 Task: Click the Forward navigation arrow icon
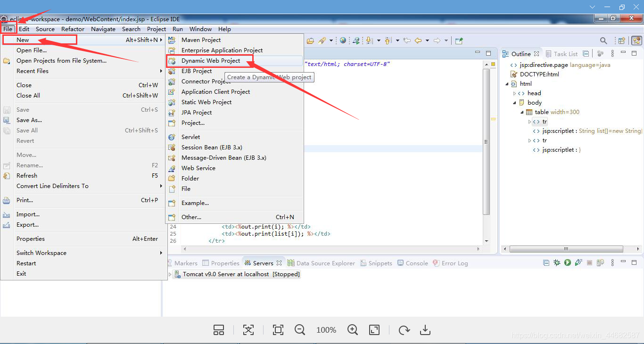(x=437, y=41)
